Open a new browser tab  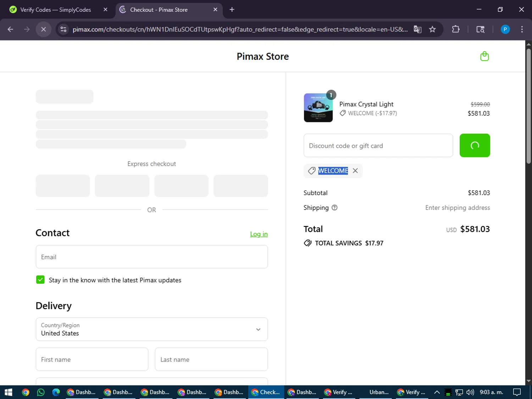(232, 10)
